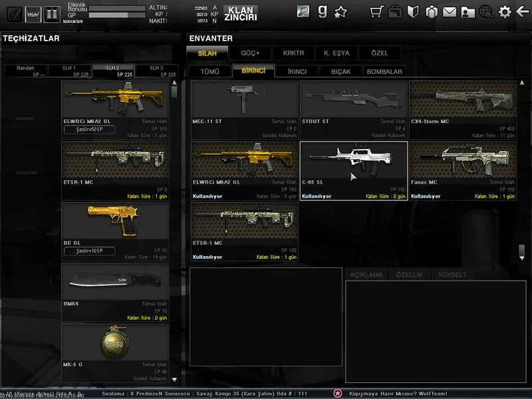
Task: Select equipped ELWRCi M6A2 GL in Teçhizatlar
Action: pyautogui.click(x=115, y=110)
